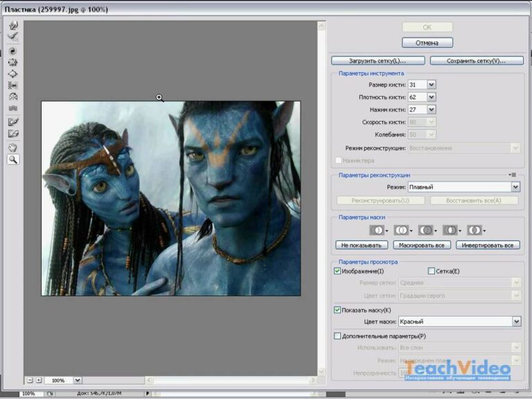Image resolution: width=532 pixels, height=399 pixels.
Task: Select the Mirror tool
Action: coord(13,97)
